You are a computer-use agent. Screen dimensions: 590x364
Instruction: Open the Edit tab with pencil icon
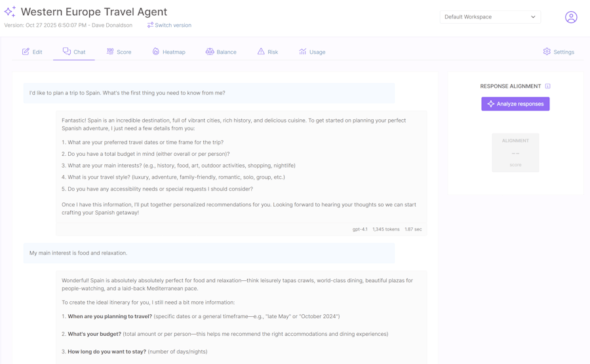(x=32, y=52)
